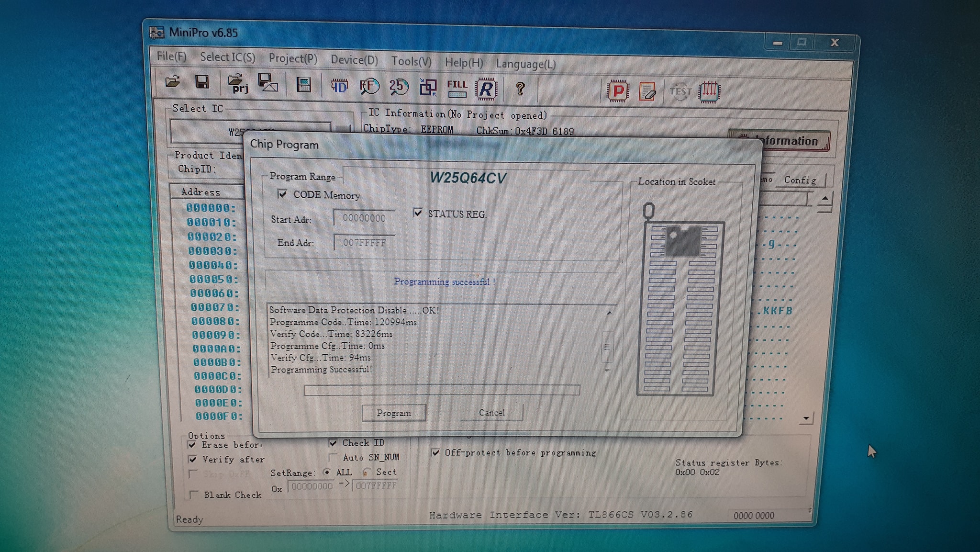Open file with the folder toolbar icon
The image size is (980, 552).
point(173,81)
